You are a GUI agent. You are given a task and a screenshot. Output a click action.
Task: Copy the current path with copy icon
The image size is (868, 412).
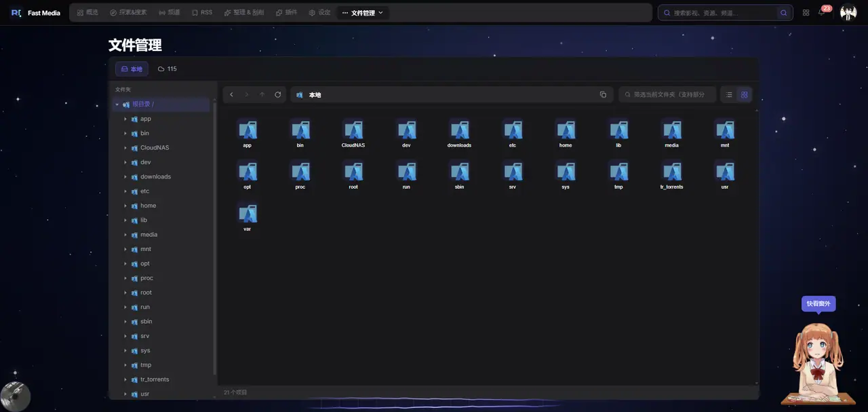point(603,94)
